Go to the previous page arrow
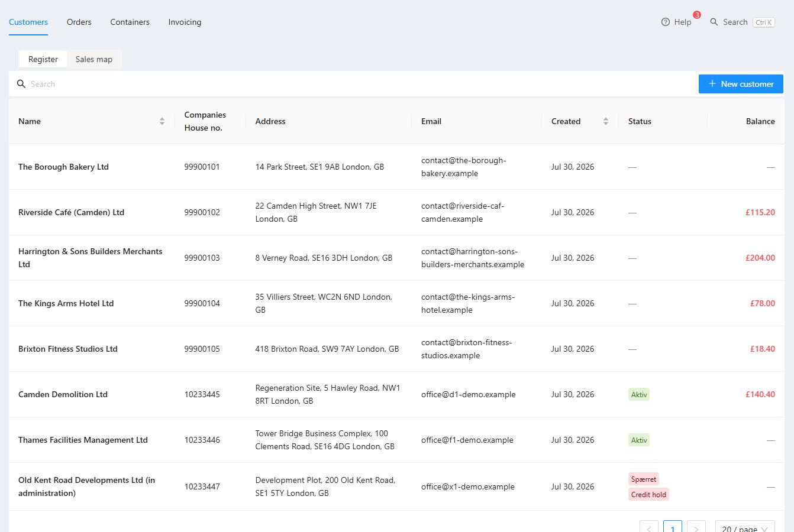 coord(649,529)
